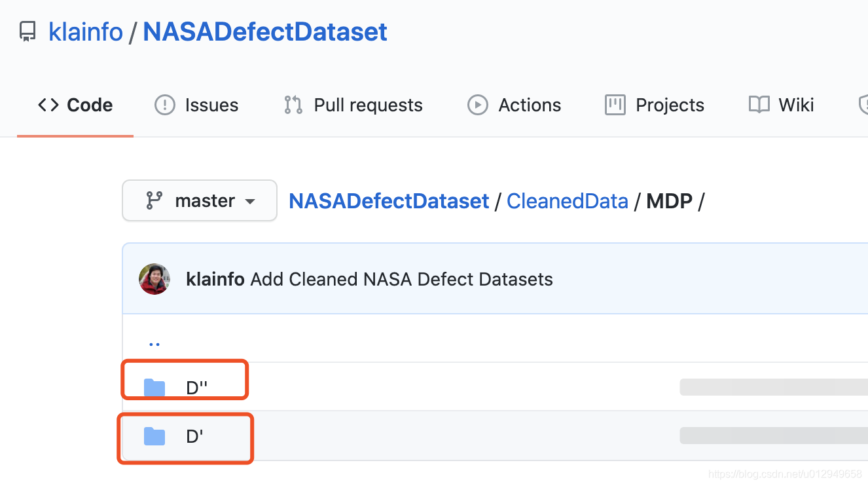Click the Wiki book icon
The height and width of the screenshot is (486, 868).
[759, 105]
